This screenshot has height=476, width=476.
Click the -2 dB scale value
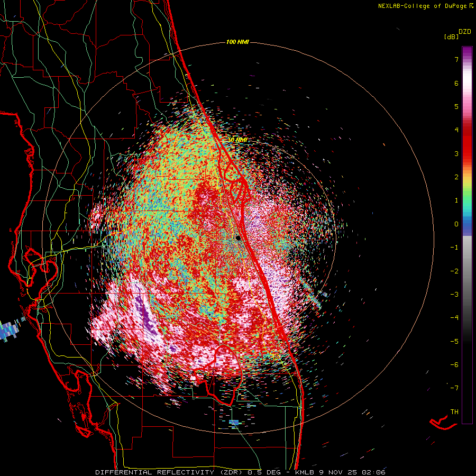pyautogui.click(x=454, y=271)
